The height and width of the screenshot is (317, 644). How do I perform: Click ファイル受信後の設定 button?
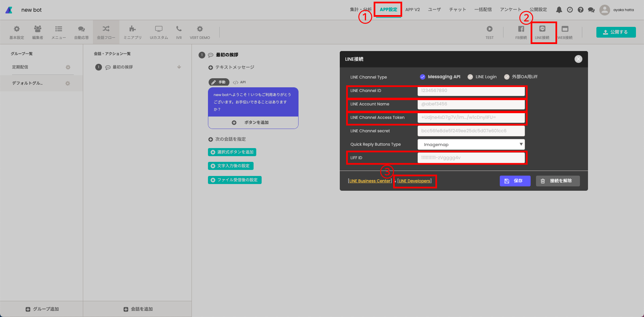pos(235,180)
